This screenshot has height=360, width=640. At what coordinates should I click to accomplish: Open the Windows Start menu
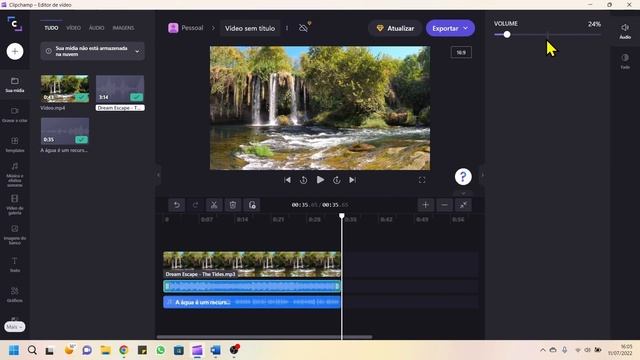click(x=14, y=350)
